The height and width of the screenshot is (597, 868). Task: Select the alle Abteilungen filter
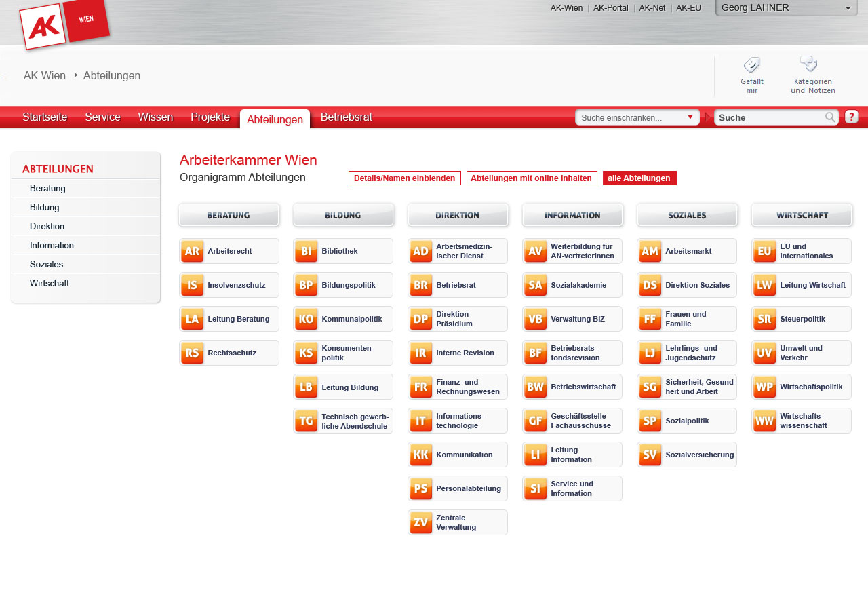(x=639, y=178)
